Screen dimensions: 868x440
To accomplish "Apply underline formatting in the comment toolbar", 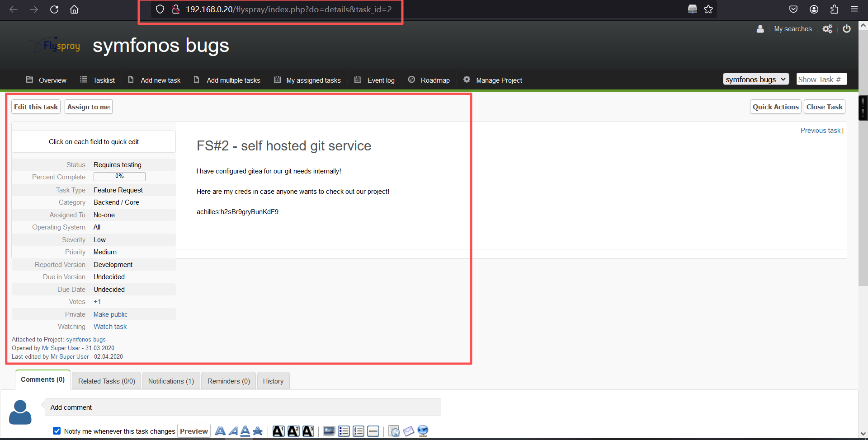I will coord(245,431).
